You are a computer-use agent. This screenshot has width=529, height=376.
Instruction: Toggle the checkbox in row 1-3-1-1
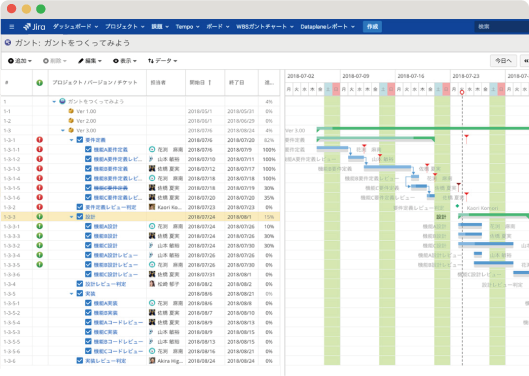[x=88, y=149]
